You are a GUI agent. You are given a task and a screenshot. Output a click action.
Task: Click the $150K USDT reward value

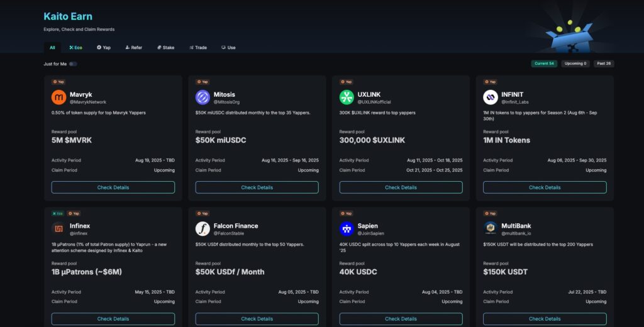(505, 272)
